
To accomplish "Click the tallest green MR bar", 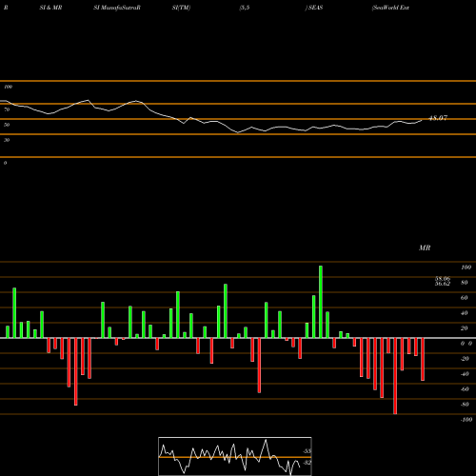I will tap(321, 302).
